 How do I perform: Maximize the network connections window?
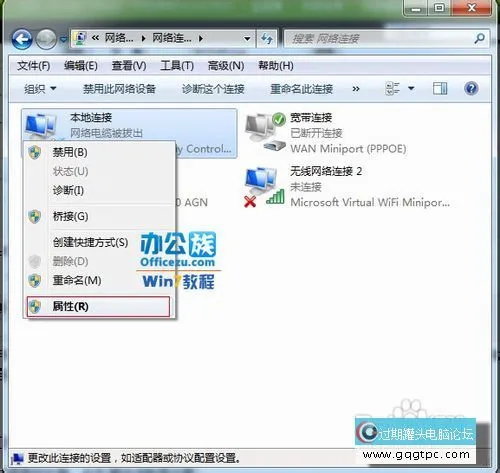click(439, 8)
